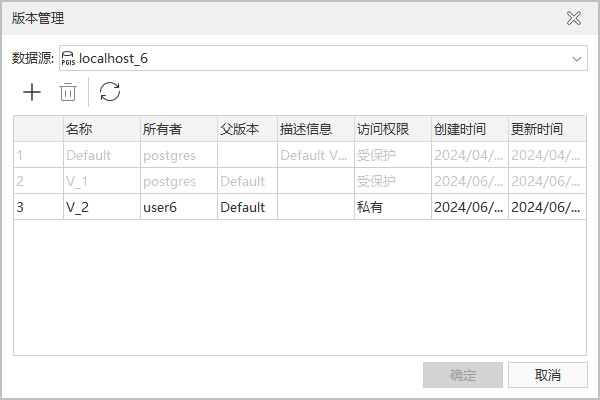Select the V_2 version name cell
The width and height of the screenshot is (600, 400).
100,207
